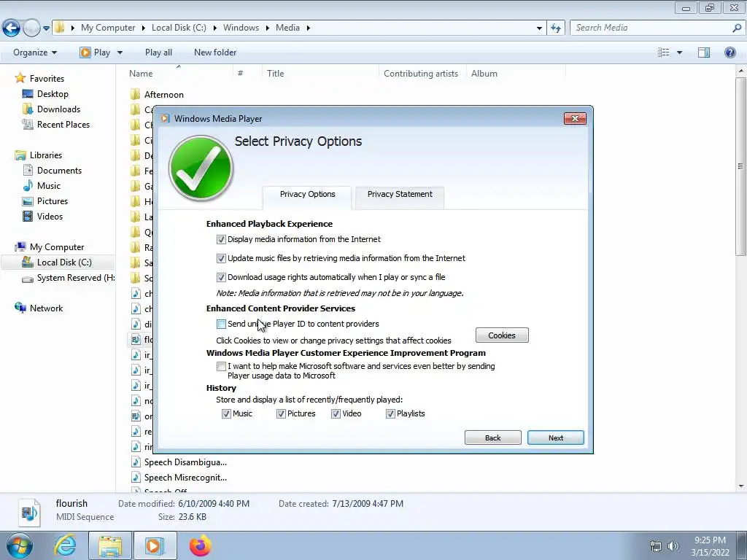
Task: Launch Firefox from taskbar
Action: point(200,545)
